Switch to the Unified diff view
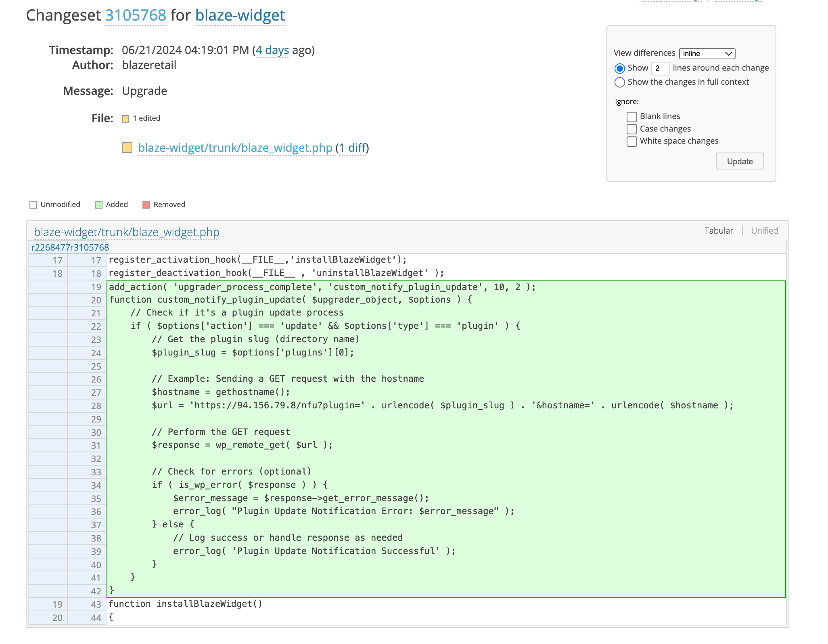 pyautogui.click(x=764, y=230)
